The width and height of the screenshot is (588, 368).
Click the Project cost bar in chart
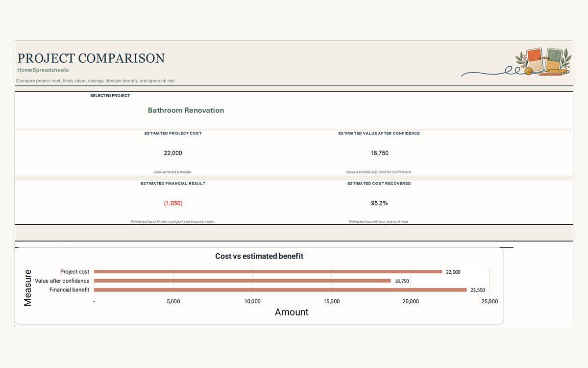click(x=268, y=272)
